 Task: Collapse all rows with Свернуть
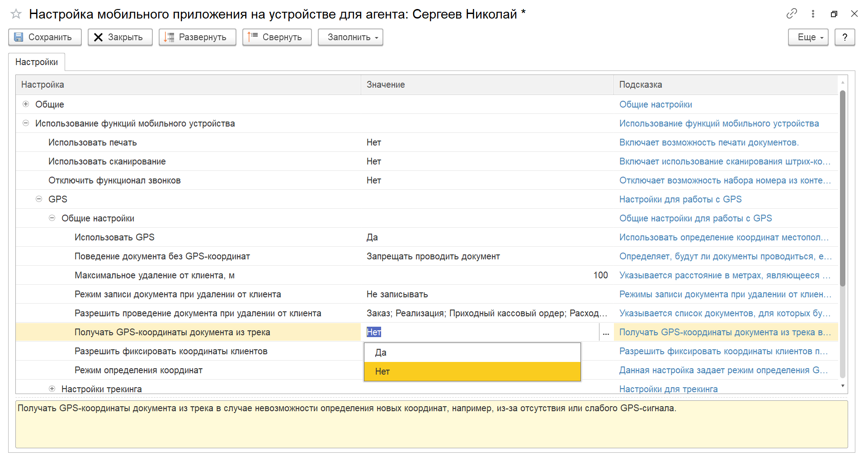pyautogui.click(x=277, y=37)
